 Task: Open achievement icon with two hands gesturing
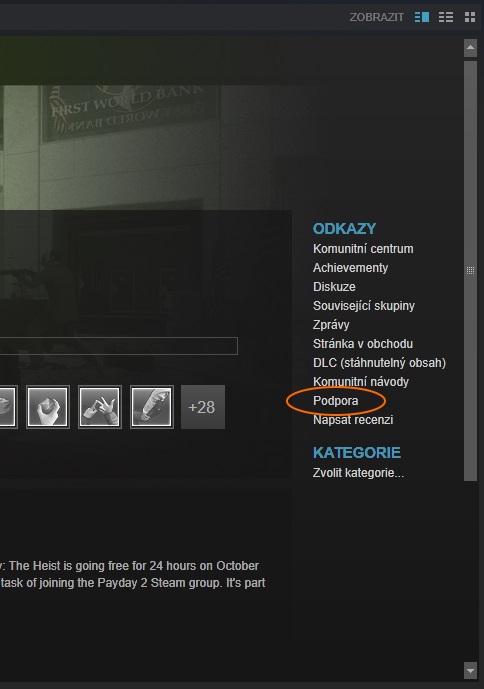(x=100, y=407)
